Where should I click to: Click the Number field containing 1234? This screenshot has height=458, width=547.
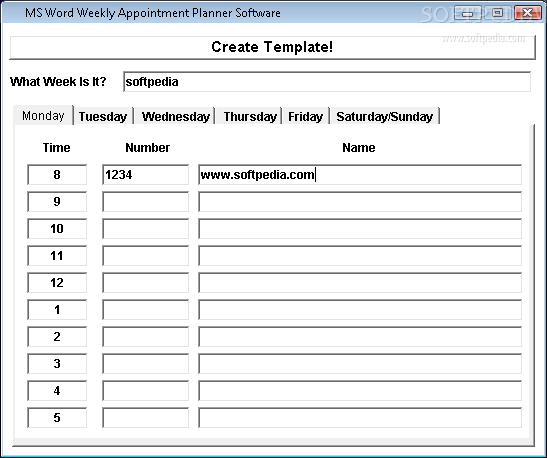point(145,174)
